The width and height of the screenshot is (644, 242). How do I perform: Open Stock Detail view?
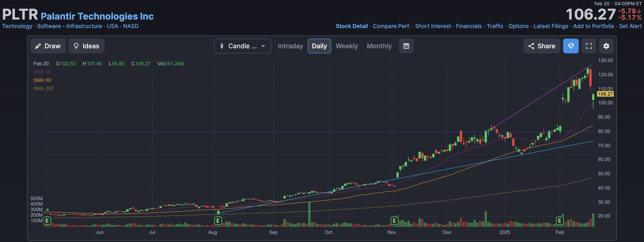pyautogui.click(x=352, y=26)
